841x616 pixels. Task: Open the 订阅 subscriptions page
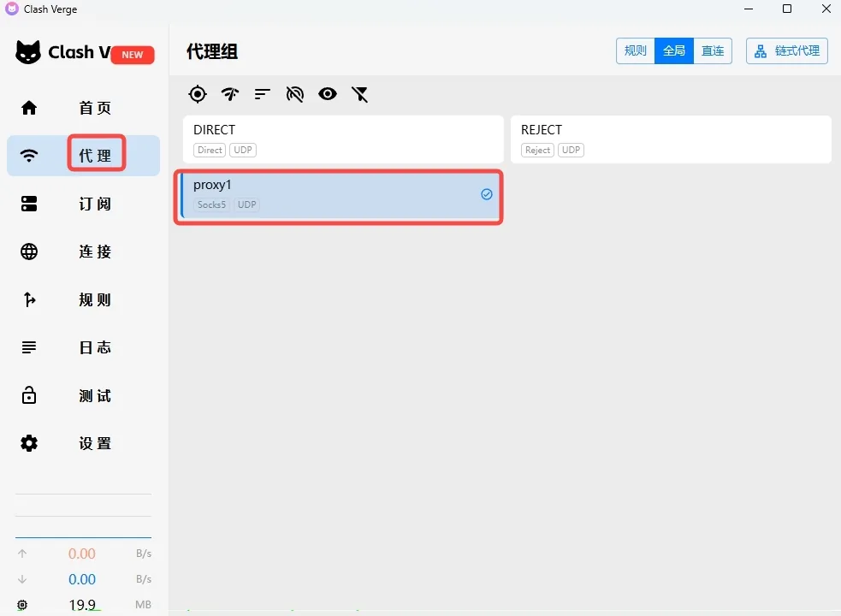click(84, 204)
